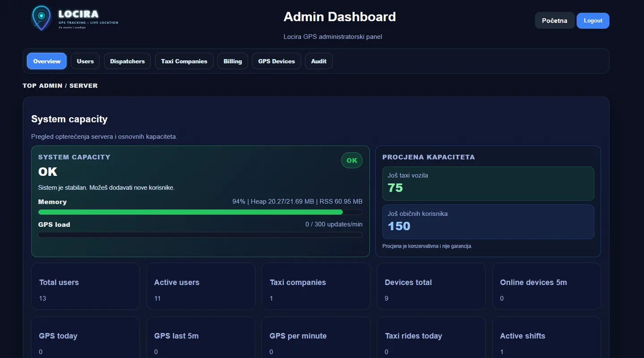The image size is (644, 358).
Task: Click the Admin Dashboard heading
Action: (x=340, y=17)
